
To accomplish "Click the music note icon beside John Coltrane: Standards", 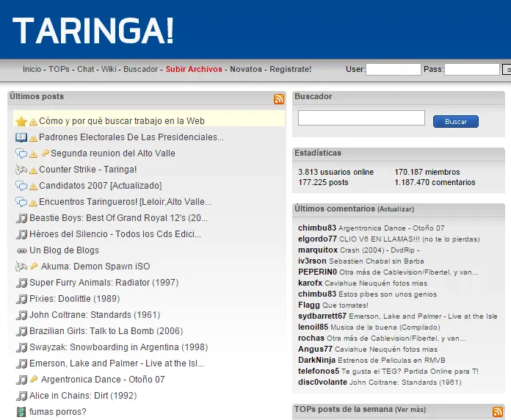I will click(x=21, y=315).
